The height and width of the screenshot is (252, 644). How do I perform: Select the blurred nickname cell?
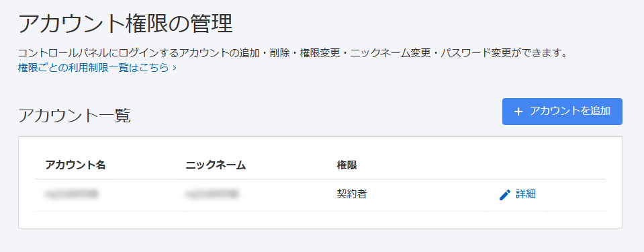(212, 194)
